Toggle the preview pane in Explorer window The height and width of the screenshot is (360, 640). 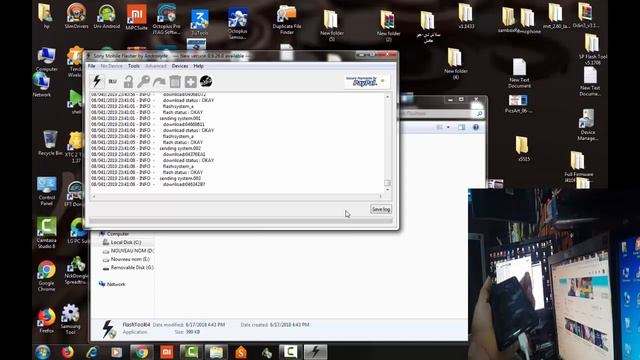click(462, 127)
